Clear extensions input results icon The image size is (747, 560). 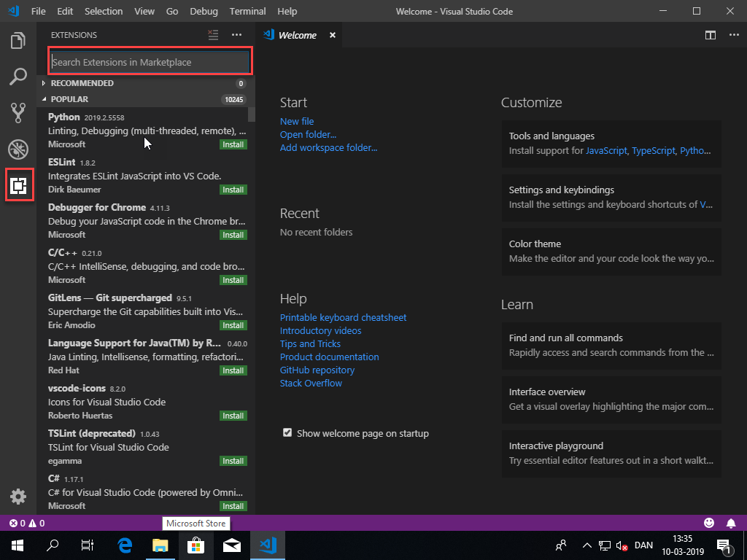coord(213,35)
